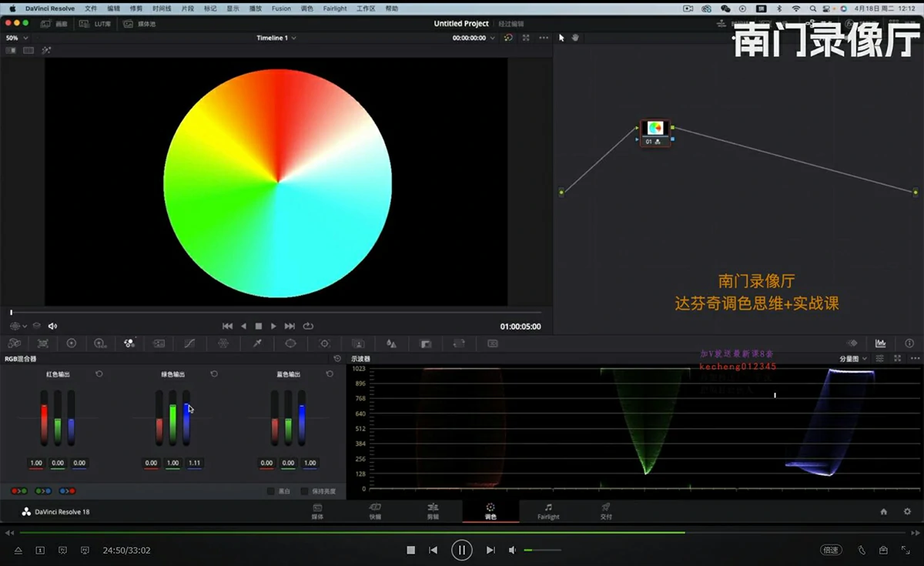Toggle bypass color grades icon

click(x=508, y=38)
